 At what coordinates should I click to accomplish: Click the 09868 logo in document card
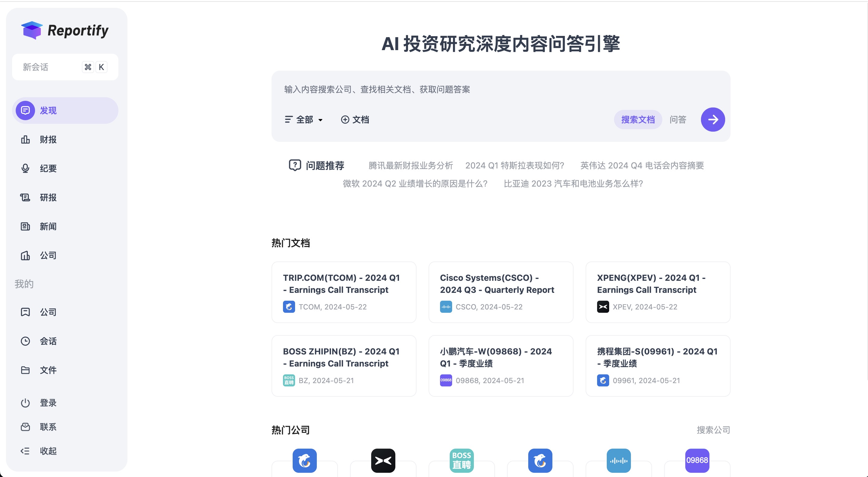coord(446,380)
